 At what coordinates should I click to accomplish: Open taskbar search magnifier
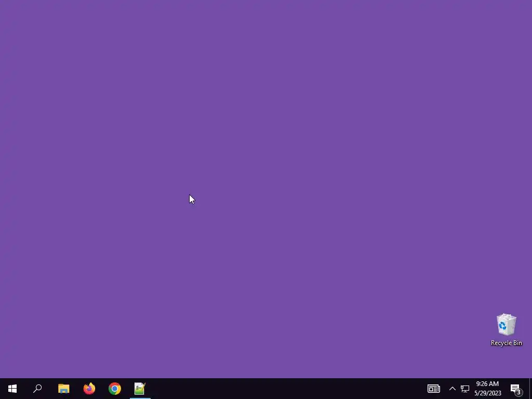37,389
